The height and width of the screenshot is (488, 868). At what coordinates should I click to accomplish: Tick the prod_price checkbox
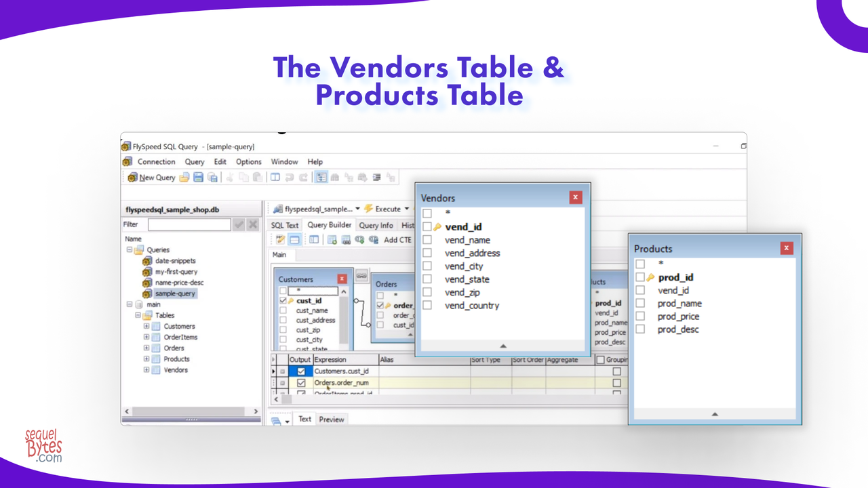pyautogui.click(x=640, y=317)
